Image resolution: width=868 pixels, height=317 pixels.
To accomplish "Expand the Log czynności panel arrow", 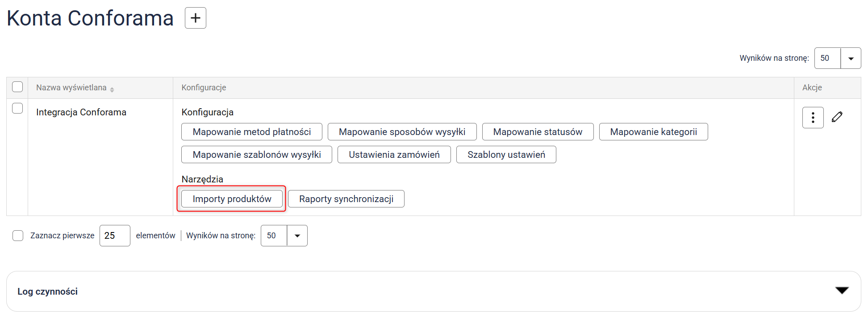I will 842,291.
